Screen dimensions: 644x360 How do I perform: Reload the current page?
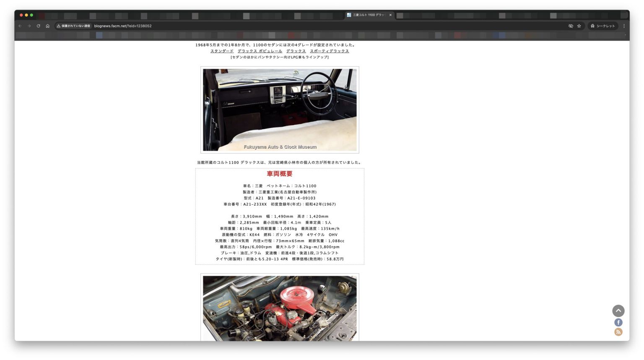coord(38,26)
